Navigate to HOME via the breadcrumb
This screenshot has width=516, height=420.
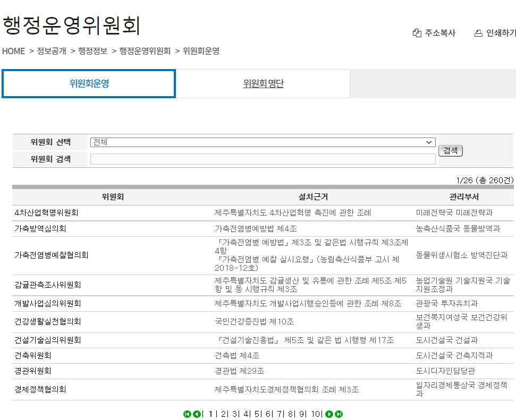coord(13,51)
